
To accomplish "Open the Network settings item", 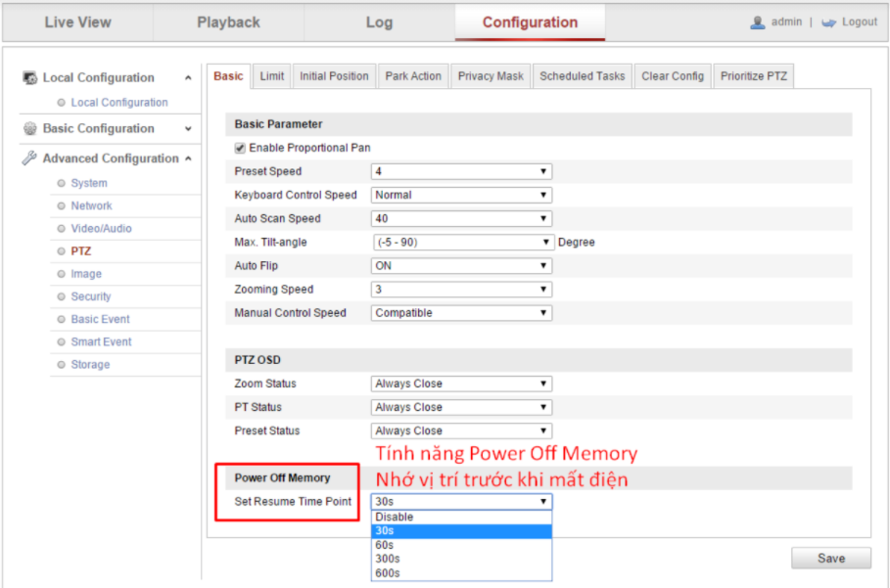I will (91, 206).
